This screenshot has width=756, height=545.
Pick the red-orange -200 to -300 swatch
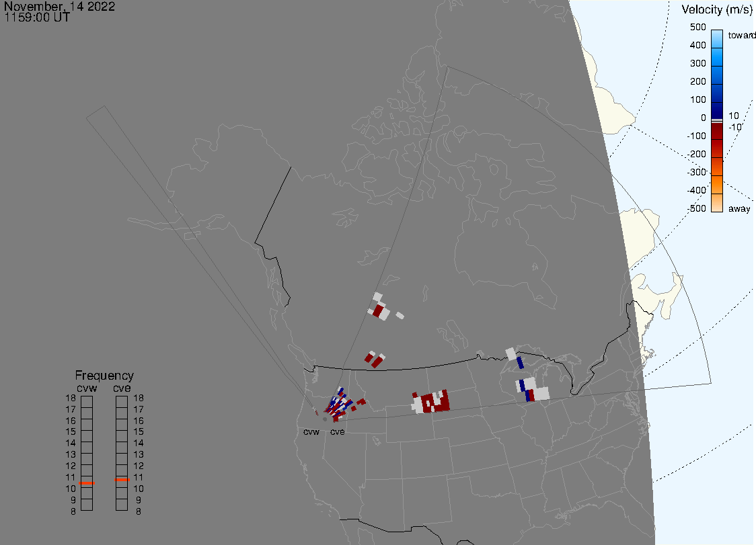click(717, 167)
